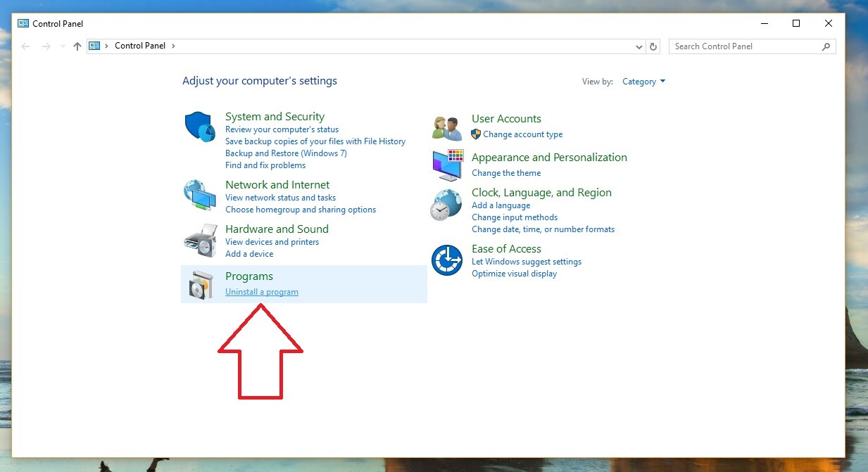The width and height of the screenshot is (868, 472).
Task: Expand the chevron before Control Panel breadcrumb
Action: click(107, 46)
